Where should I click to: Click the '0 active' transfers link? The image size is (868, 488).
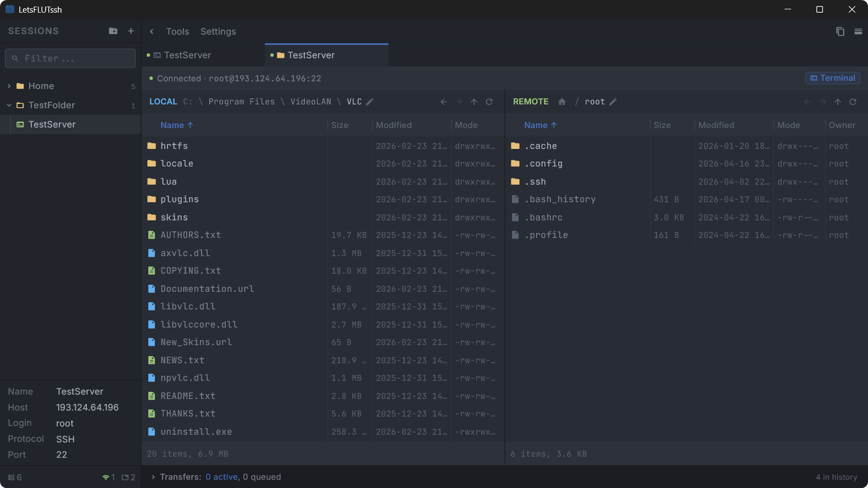coord(222,477)
